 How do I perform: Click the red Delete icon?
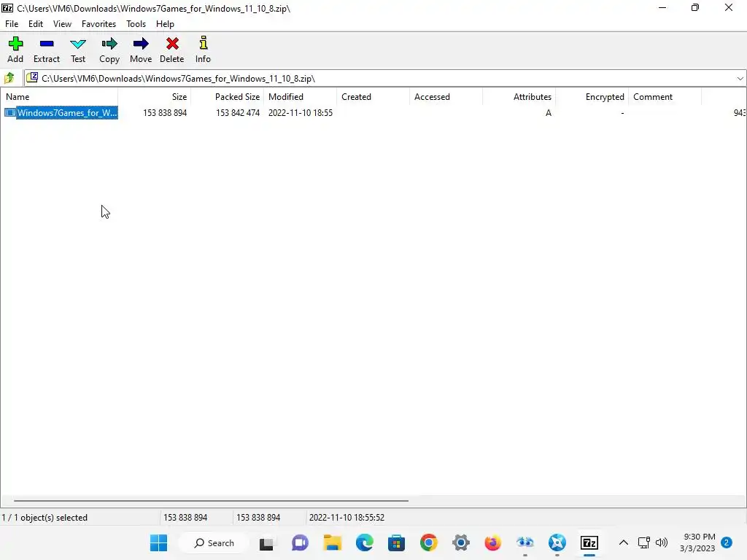172,50
